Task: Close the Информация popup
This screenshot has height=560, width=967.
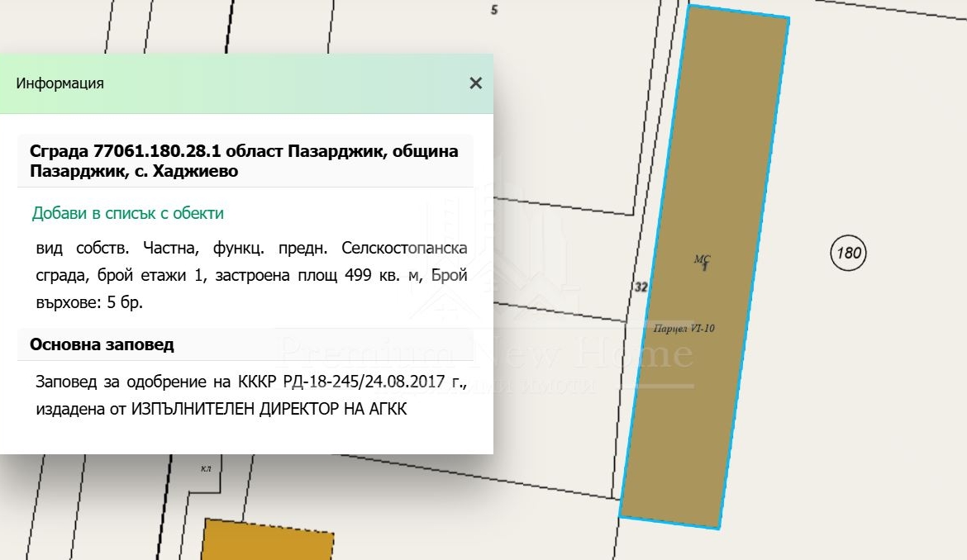Action: [475, 83]
